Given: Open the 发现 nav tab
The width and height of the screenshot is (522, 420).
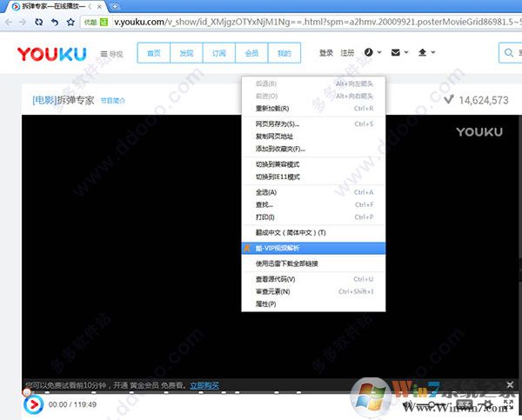Looking at the screenshot, I should [x=186, y=52].
